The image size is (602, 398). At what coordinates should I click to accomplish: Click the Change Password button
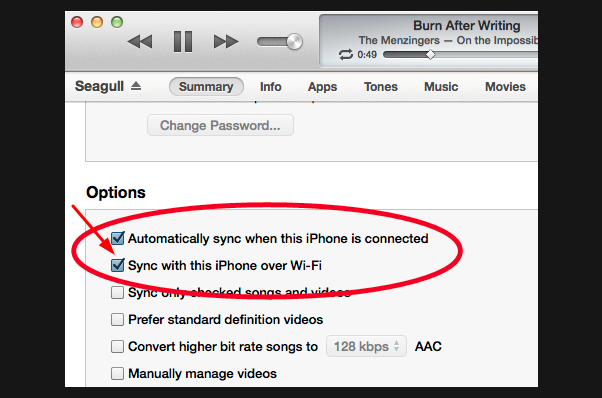[x=220, y=125]
